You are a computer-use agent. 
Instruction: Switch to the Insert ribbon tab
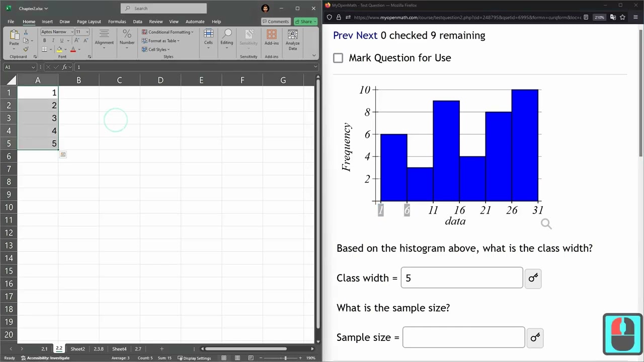point(47,22)
